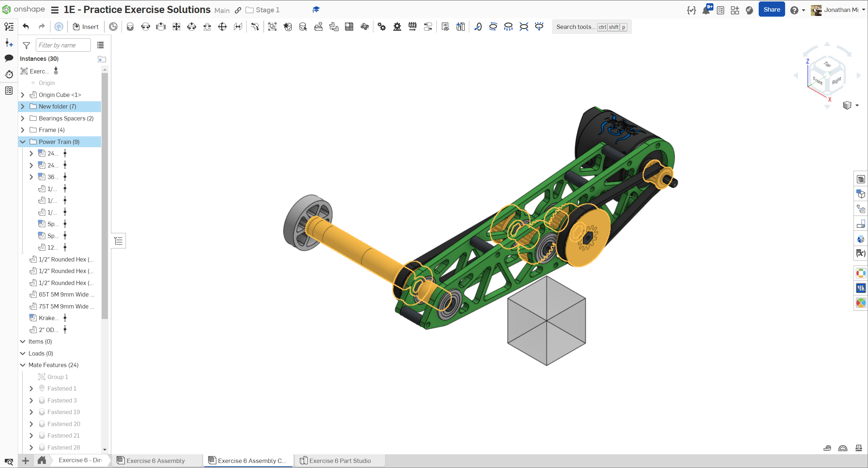The width and height of the screenshot is (868, 468).
Task: Toggle the instance list view mode
Action: [100, 45]
